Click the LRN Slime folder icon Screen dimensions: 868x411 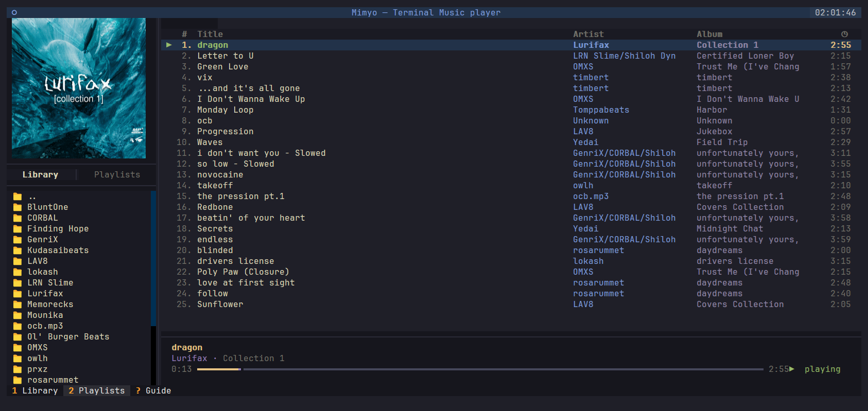coord(18,283)
